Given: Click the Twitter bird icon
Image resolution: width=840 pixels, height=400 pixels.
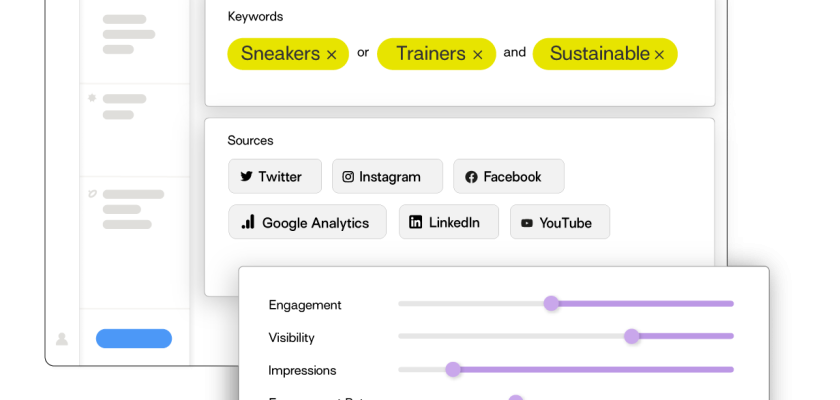Looking at the screenshot, I should point(246,177).
